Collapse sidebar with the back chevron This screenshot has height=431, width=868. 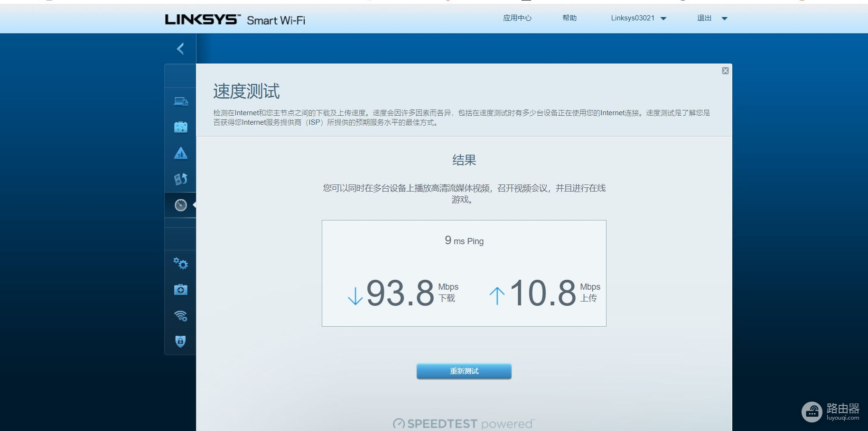point(180,49)
